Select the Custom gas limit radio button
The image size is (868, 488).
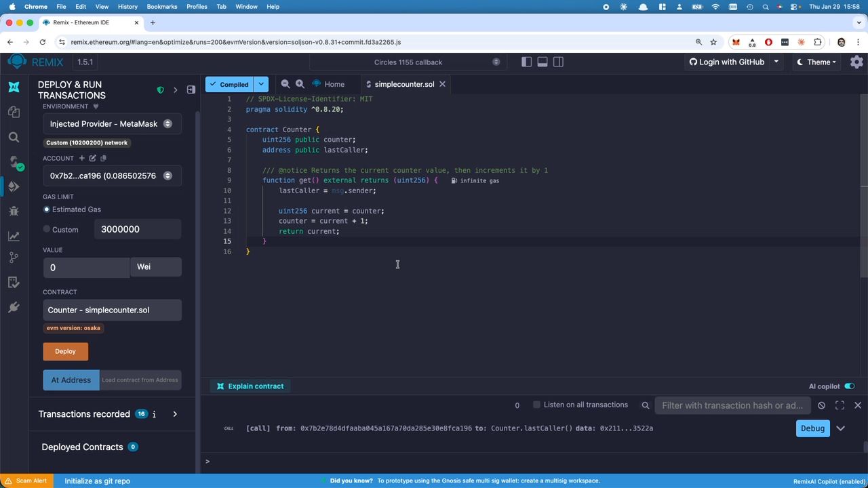point(47,229)
